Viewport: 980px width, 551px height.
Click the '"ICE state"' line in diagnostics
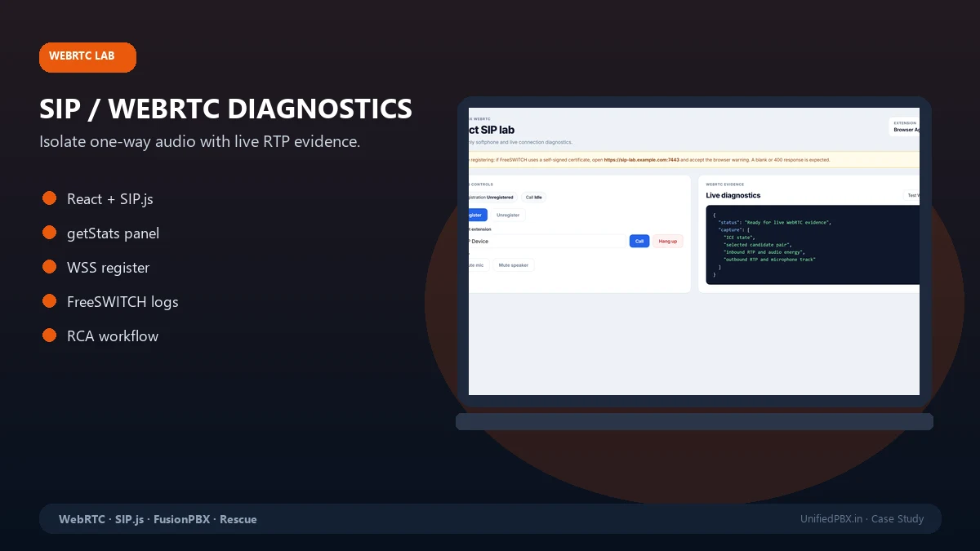[x=740, y=237]
